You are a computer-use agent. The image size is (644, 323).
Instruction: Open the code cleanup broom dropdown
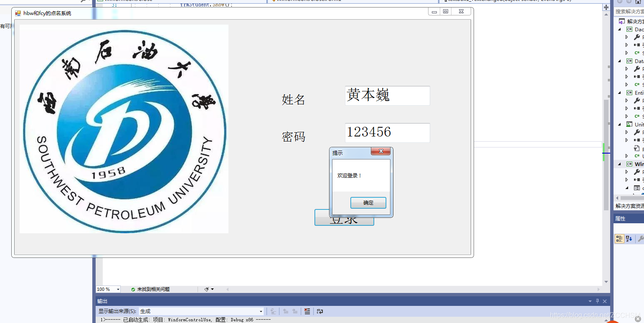[212, 289]
